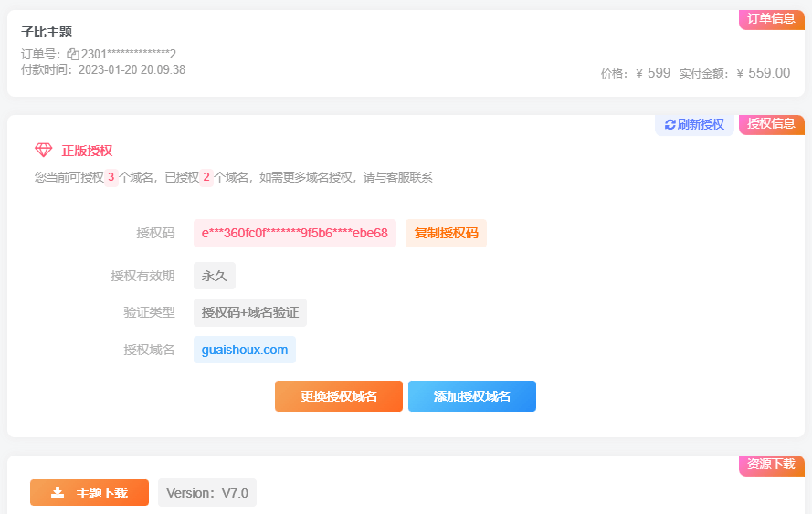Select the masked authorization code field
This screenshot has height=514, width=812.
point(295,233)
